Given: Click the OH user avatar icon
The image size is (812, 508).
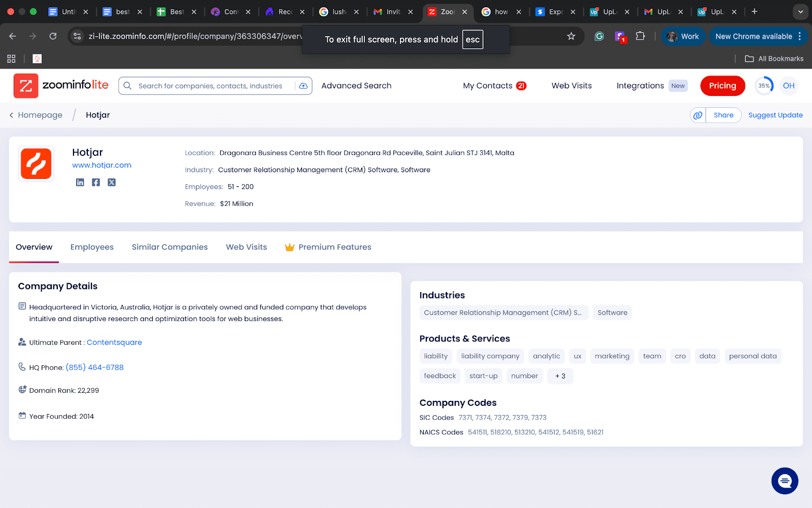Looking at the screenshot, I should tap(788, 85).
